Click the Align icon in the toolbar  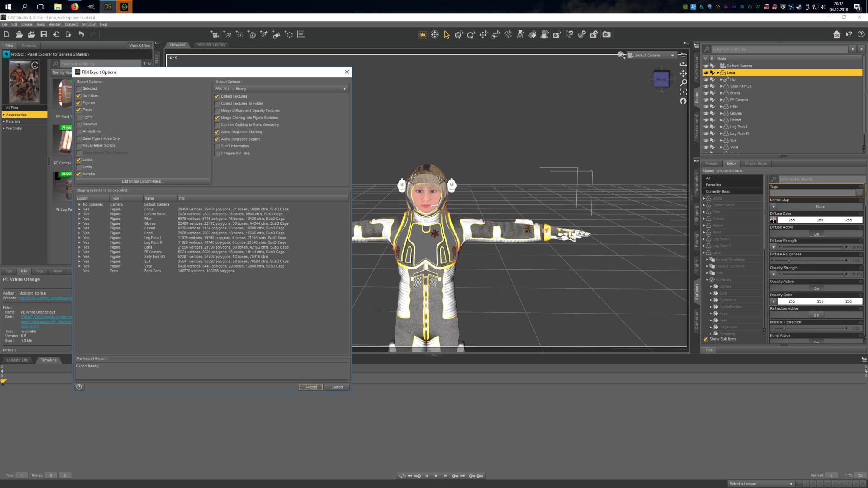[x=301, y=34]
